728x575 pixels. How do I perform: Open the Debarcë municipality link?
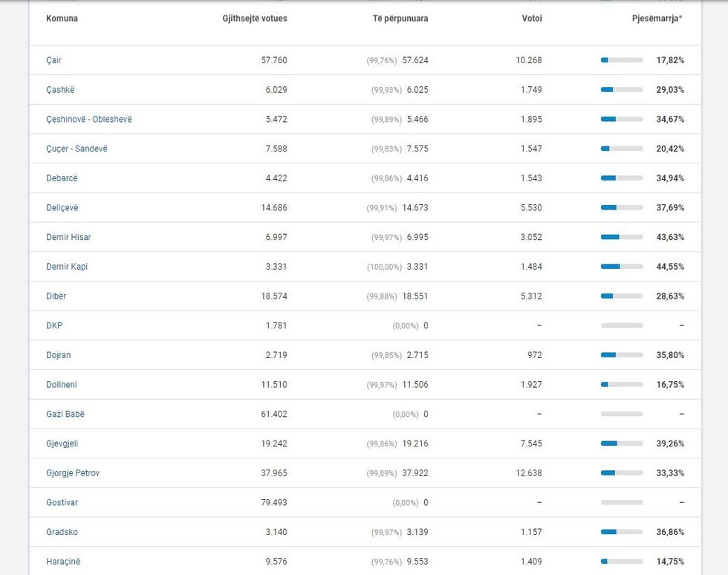62,178
